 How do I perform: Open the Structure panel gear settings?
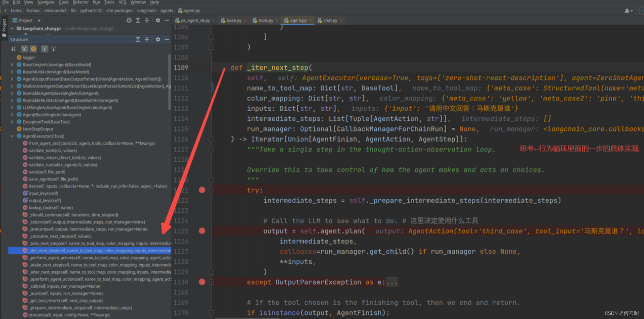158,39
